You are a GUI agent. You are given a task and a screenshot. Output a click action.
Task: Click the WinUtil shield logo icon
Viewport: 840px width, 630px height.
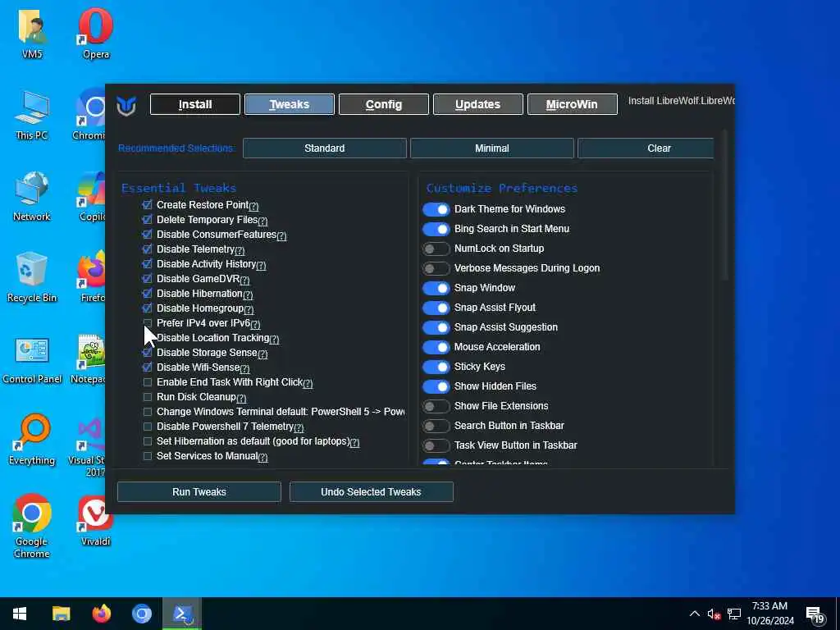tap(126, 105)
